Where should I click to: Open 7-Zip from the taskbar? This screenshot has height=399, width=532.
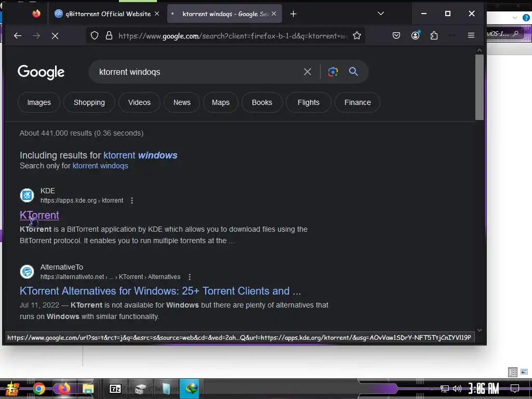coord(115,389)
